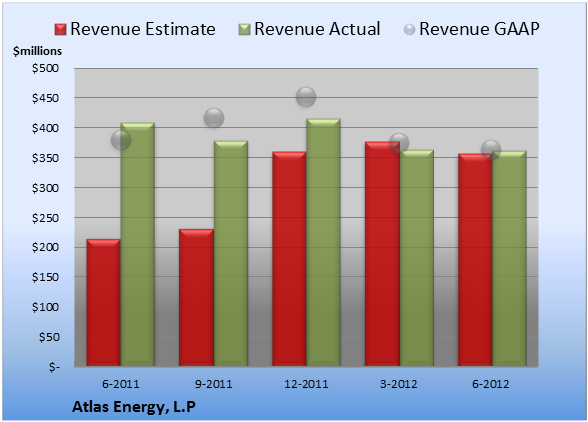Click the '$450' axis value
Viewport: 588px width, 422px height.
(45, 98)
